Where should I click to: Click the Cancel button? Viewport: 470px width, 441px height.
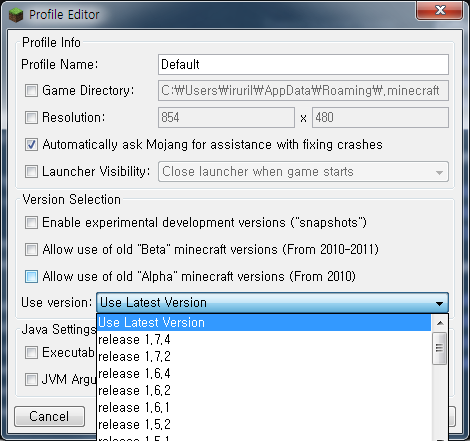pos(49,416)
